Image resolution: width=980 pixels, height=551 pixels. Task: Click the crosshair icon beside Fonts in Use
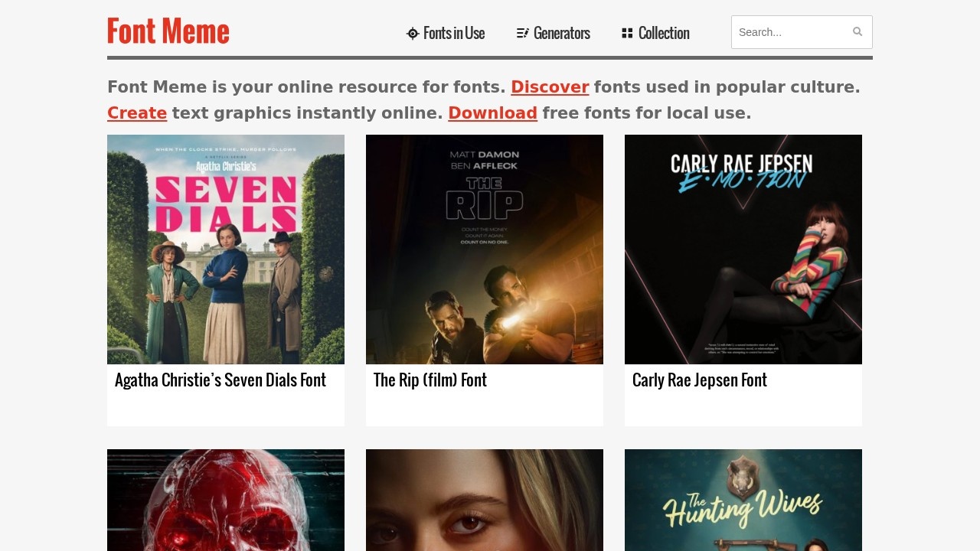point(413,33)
